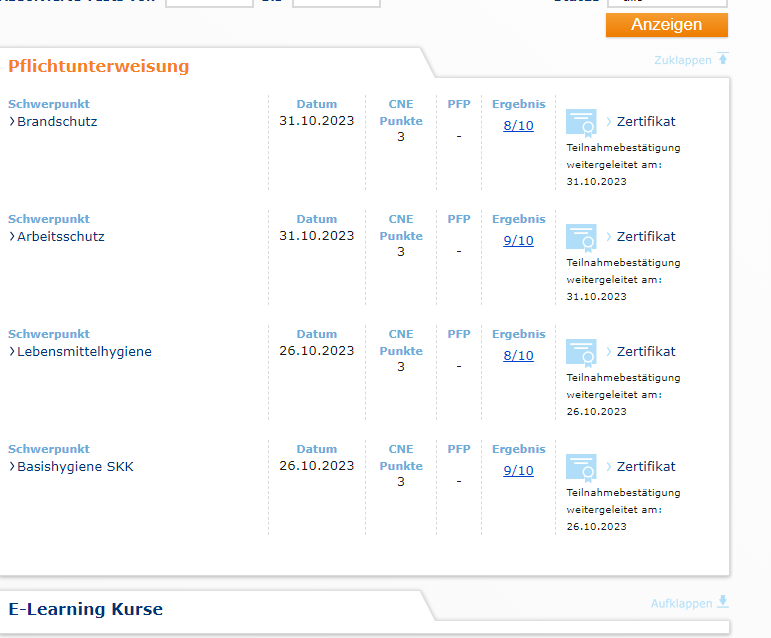Click certificate icon in Basishygiene SKK row
The width and height of the screenshot is (771, 638).
(x=582, y=468)
